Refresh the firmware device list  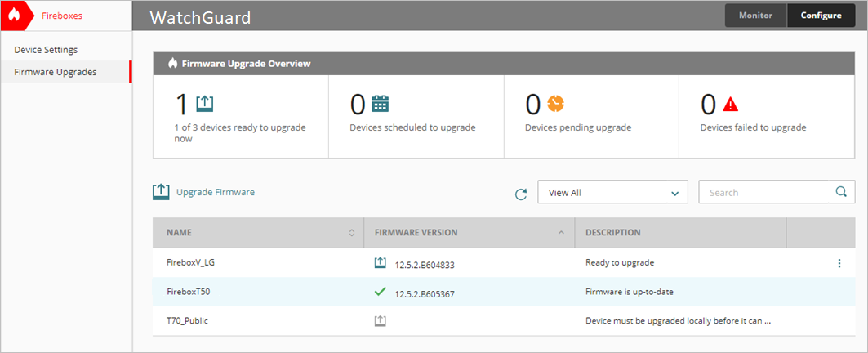(x=521, y=194)
